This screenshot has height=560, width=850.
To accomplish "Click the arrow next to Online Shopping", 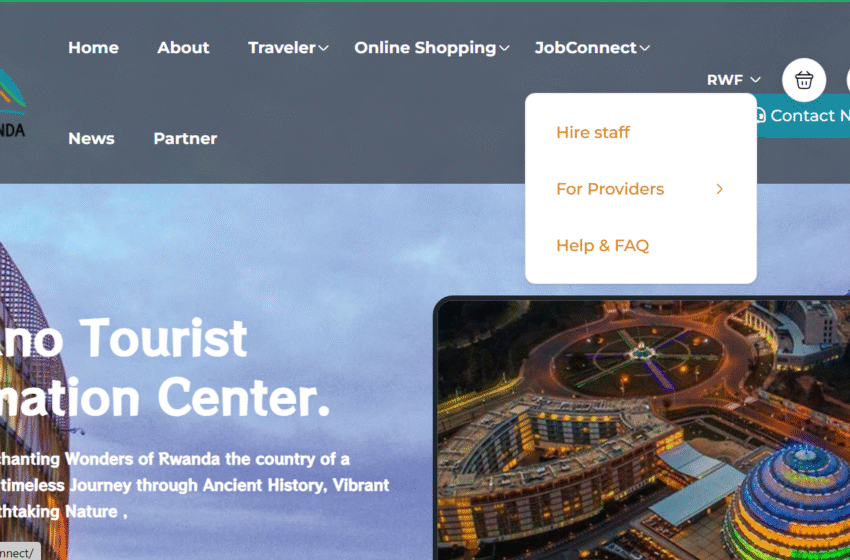I will click(504, 48).
